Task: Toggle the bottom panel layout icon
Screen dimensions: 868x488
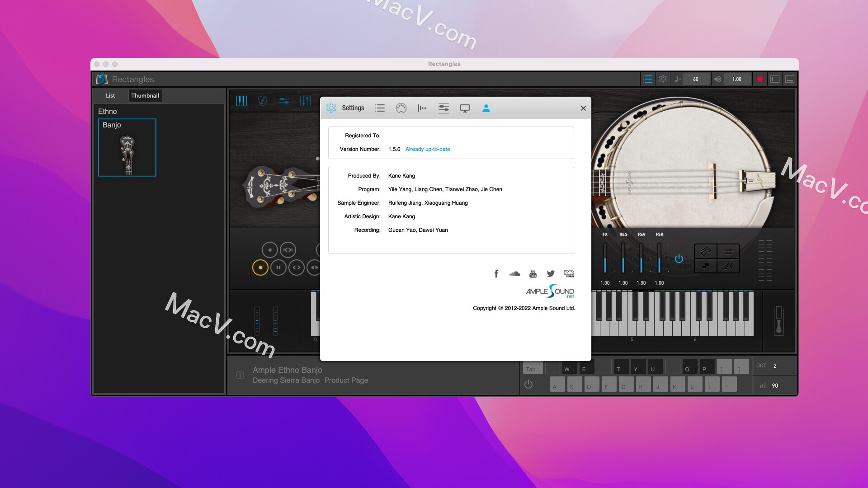Action: tap(790, 79)
